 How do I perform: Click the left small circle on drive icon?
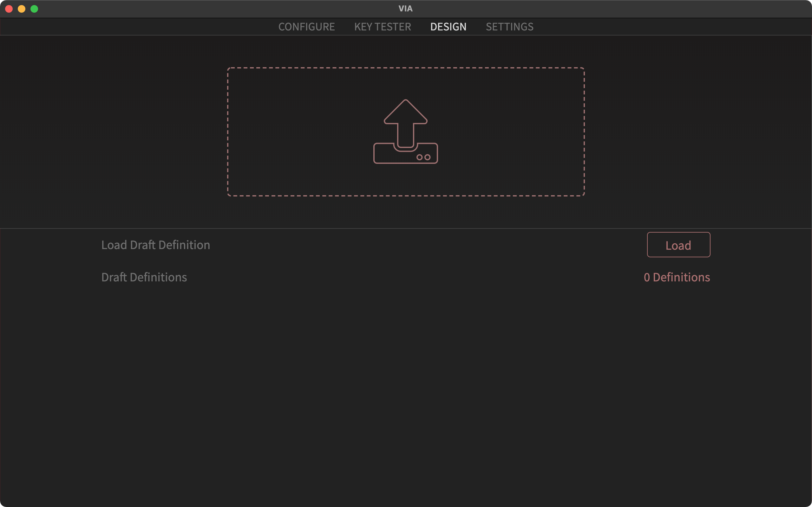[419, 157]
